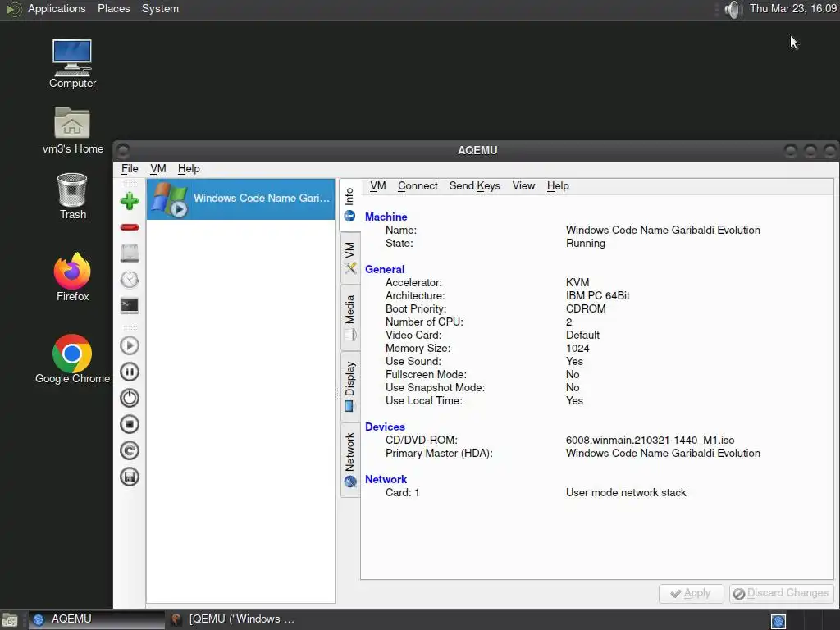
Task: Select the Google Chrome desktop icon
Action: click(72, 359)
